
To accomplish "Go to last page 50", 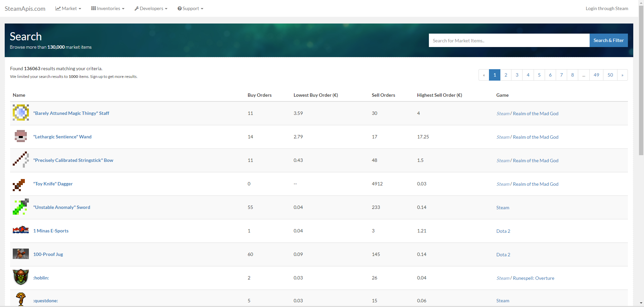I will 610,75.
